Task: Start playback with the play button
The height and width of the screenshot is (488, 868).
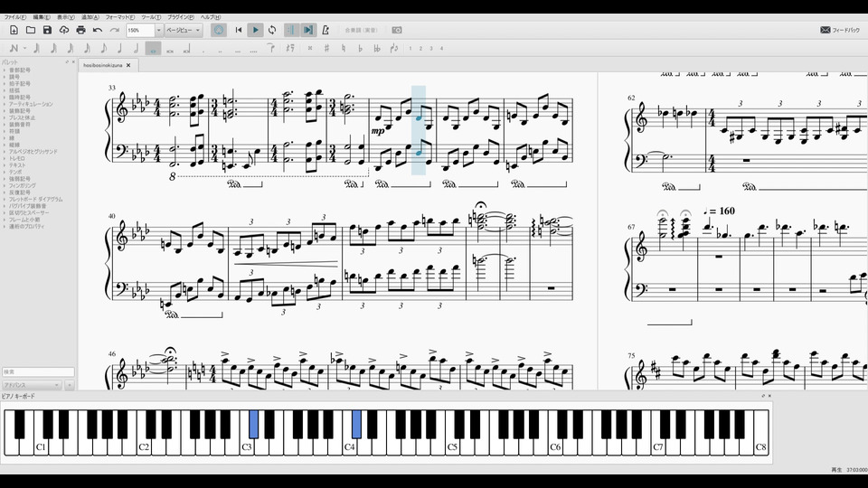Action: pyautogui.click(x=255, y=30)
